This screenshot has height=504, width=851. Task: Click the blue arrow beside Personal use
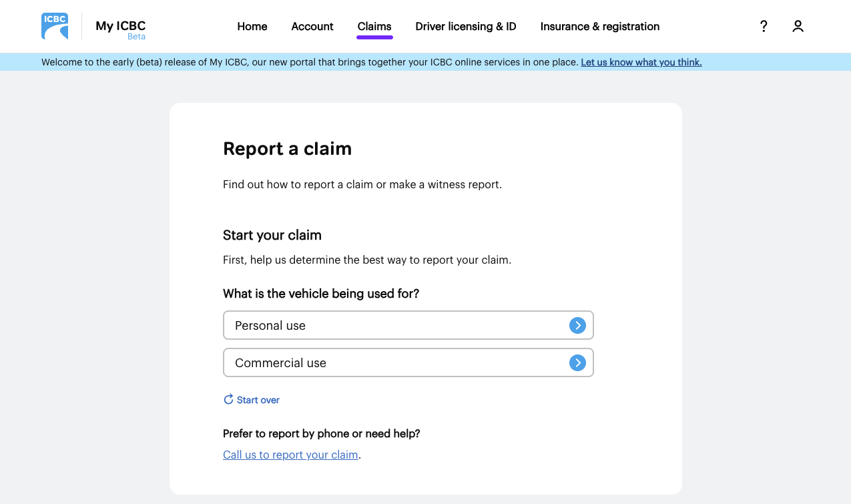point(577,325)
